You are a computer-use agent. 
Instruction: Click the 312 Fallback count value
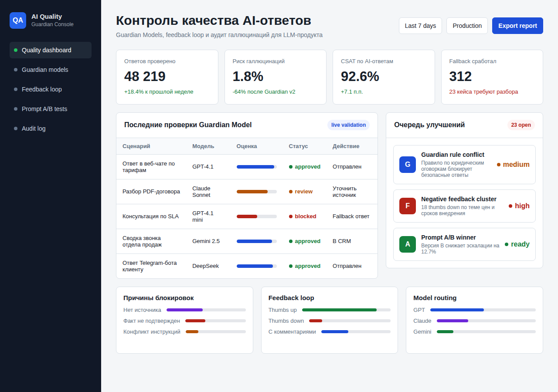tap(461, 76)
